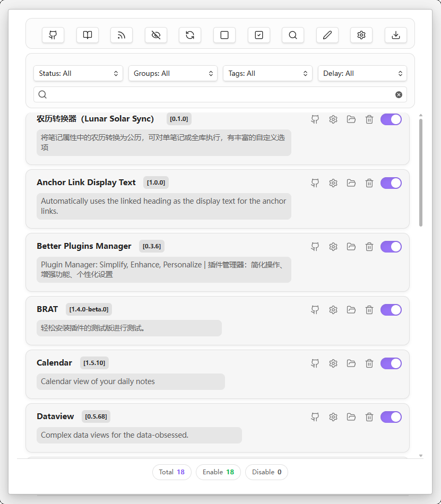The image size is (441, 504).
Task: Click the RSS feed toolbar icon
Action: [122, 35]
